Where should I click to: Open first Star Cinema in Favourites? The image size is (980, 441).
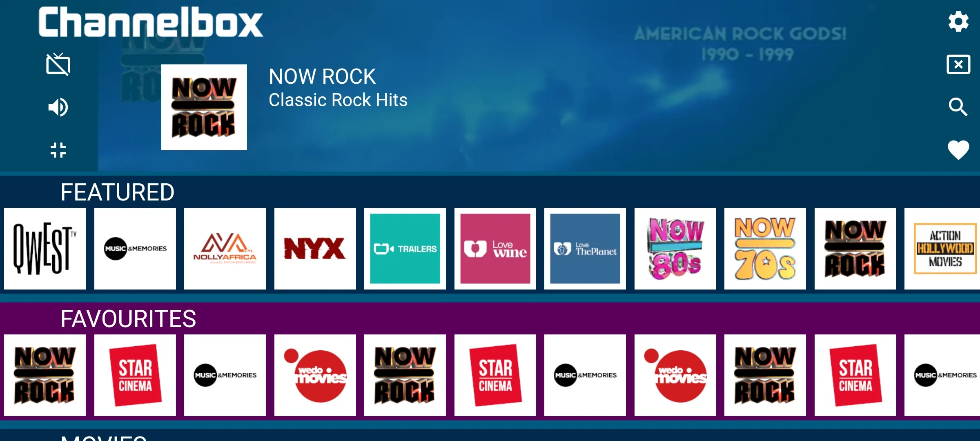tap(135, 375)
